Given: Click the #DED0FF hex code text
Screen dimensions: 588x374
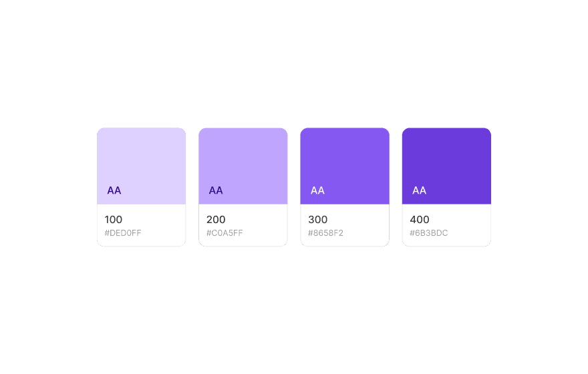Looking at the screenshot, I should pyautogui.click(x=123, y=233).
